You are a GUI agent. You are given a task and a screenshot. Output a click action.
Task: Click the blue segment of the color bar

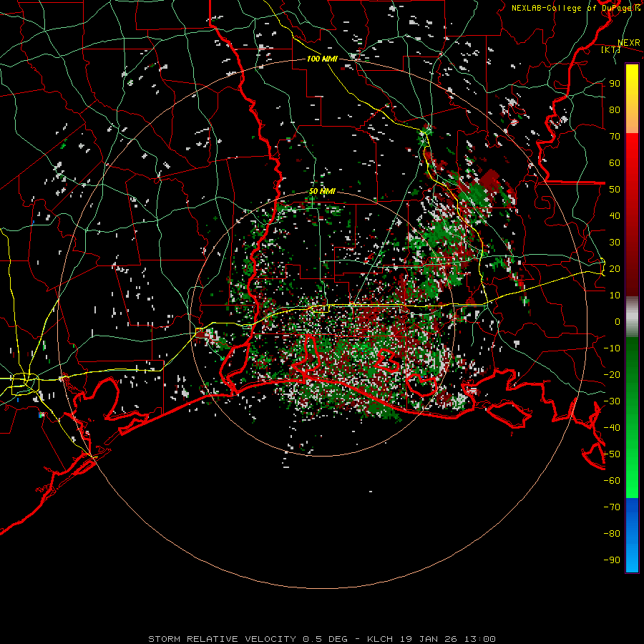[632, 535]
